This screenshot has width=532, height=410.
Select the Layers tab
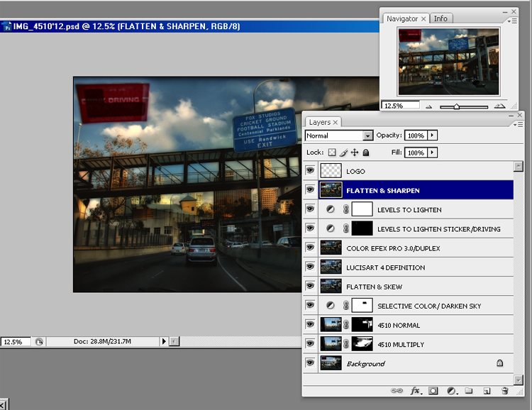click(x=320, y=122)
